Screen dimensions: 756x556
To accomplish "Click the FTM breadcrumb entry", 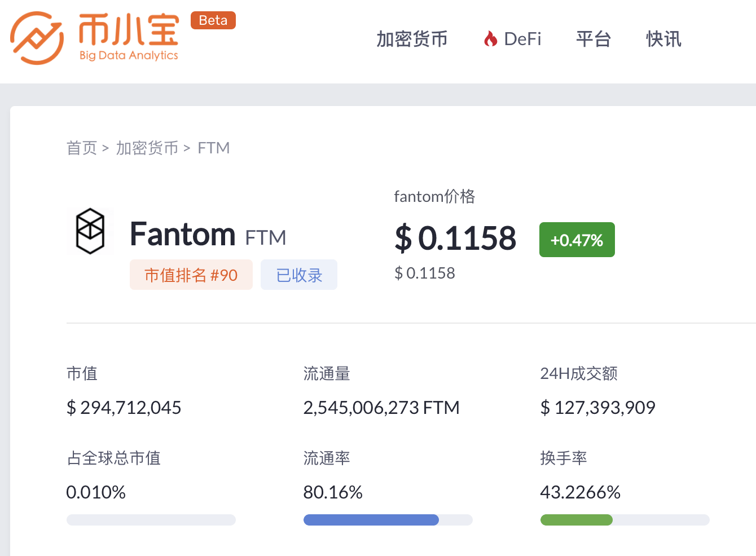I will tap(213, 148).
